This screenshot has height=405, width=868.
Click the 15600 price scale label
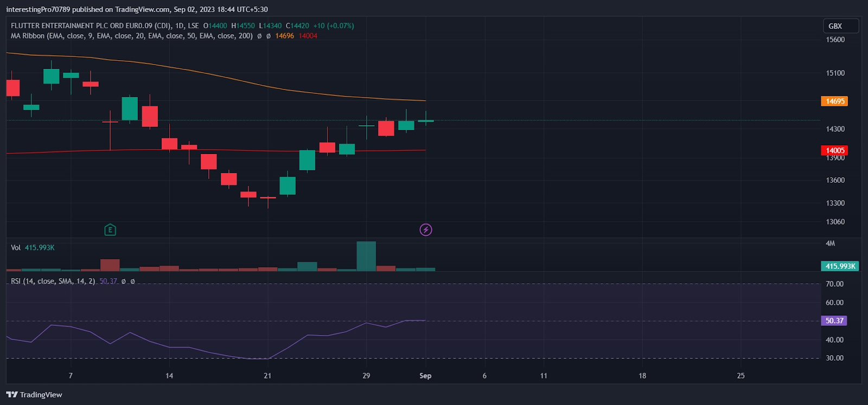[835, 40]
